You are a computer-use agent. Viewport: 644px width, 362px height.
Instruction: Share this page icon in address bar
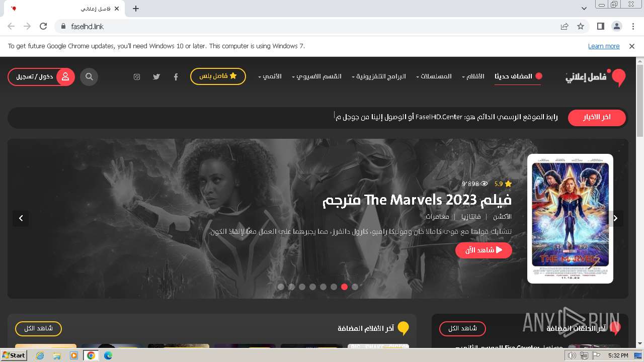565,26
